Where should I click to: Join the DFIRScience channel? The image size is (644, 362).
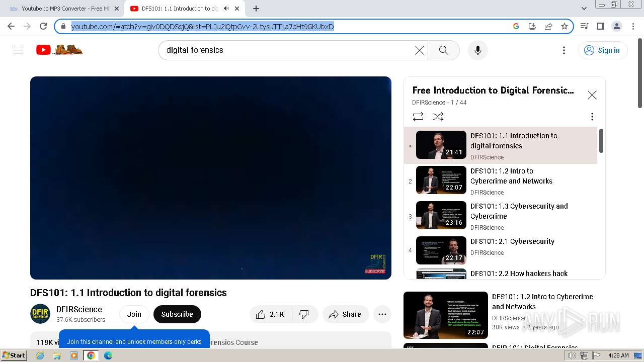[x=134, y=314]
